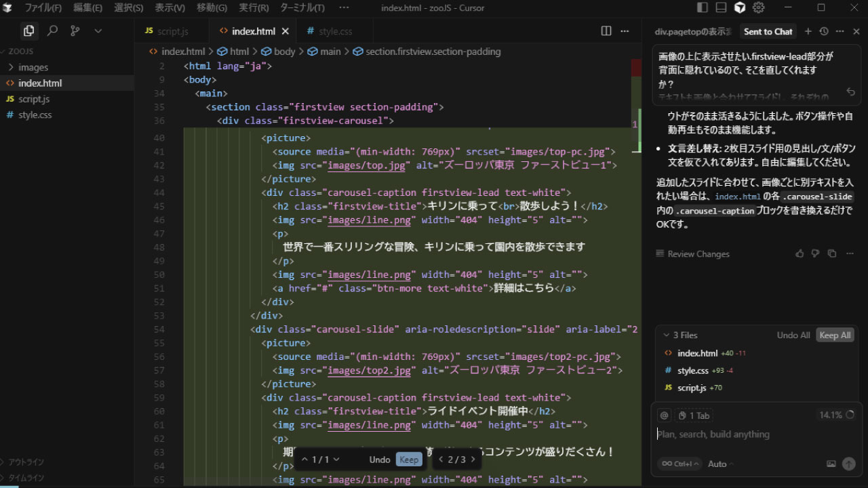
Task: Attach an image to chat
Action: (831, 464)
